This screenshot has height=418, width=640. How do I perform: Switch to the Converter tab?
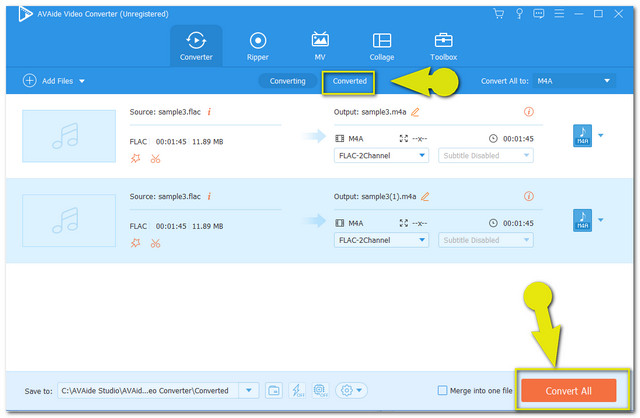click(x=196, y=46)
